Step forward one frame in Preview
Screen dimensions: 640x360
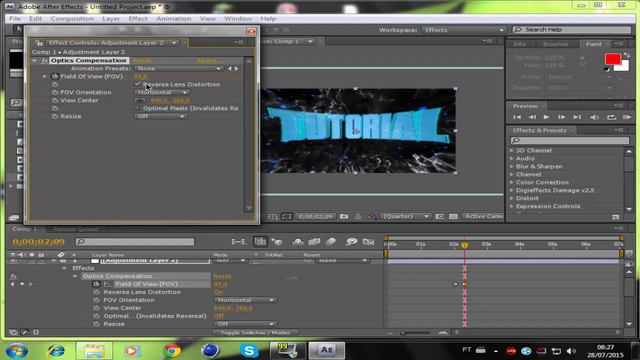(x=562, y=117)
